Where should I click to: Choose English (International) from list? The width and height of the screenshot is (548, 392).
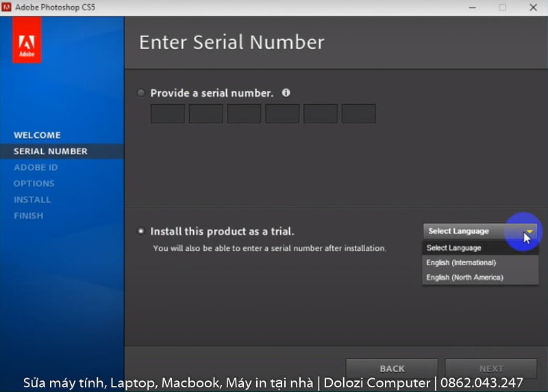tap(461, 262)
